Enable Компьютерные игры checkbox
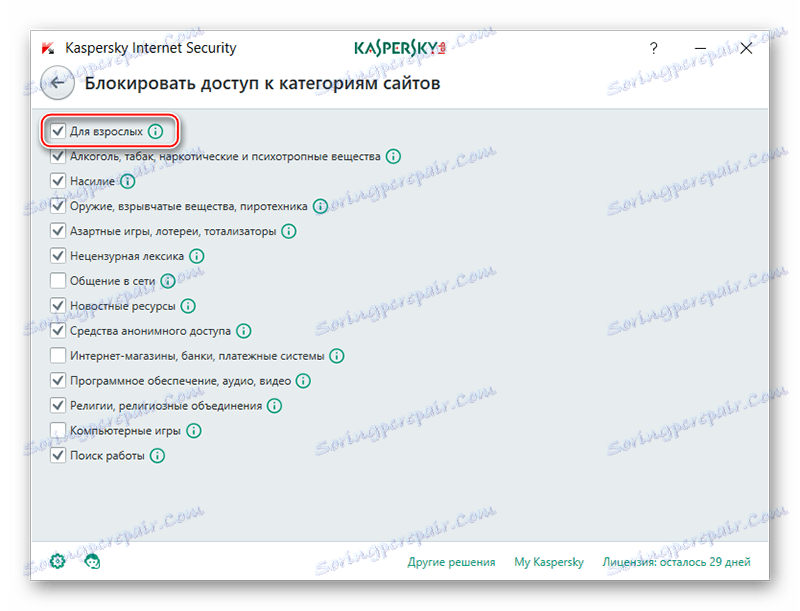The image size is (800, 611). click(x=58, y=430)
